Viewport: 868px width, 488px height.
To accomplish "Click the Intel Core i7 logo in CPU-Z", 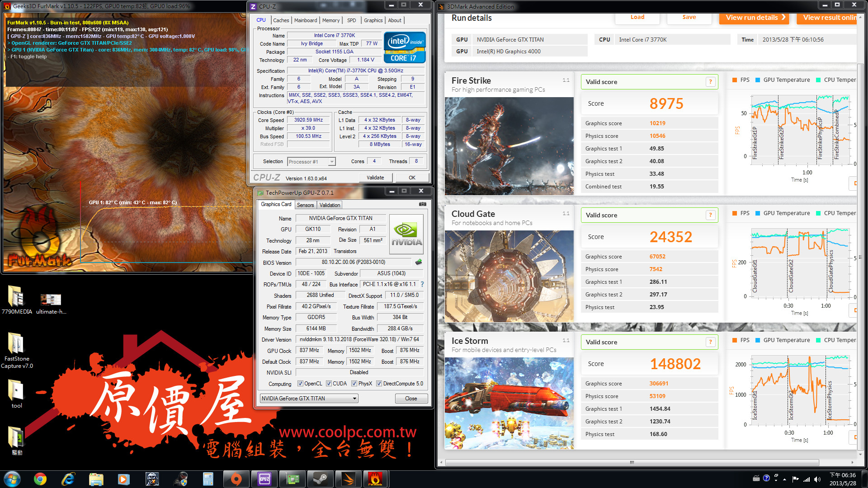I will 405,47.
